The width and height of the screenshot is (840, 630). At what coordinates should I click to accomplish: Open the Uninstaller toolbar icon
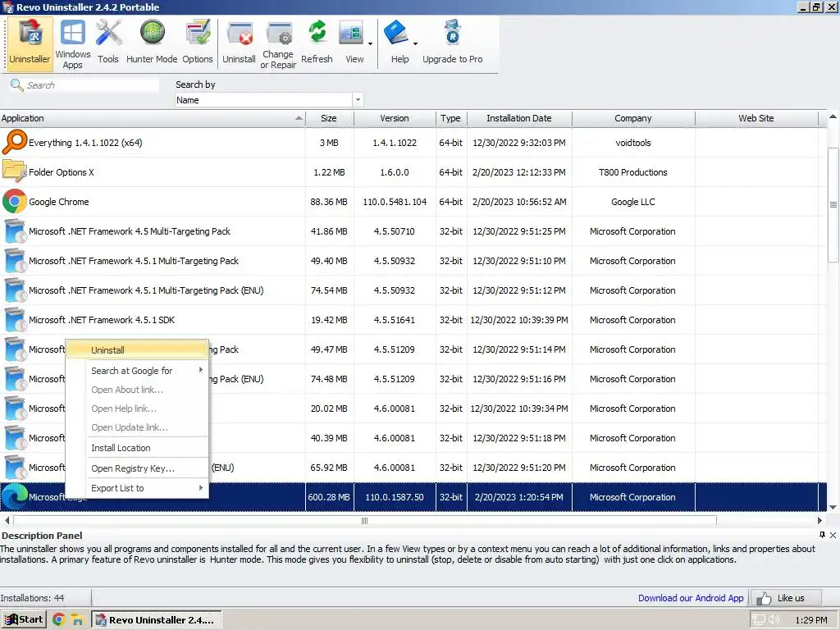pos(30,43)
